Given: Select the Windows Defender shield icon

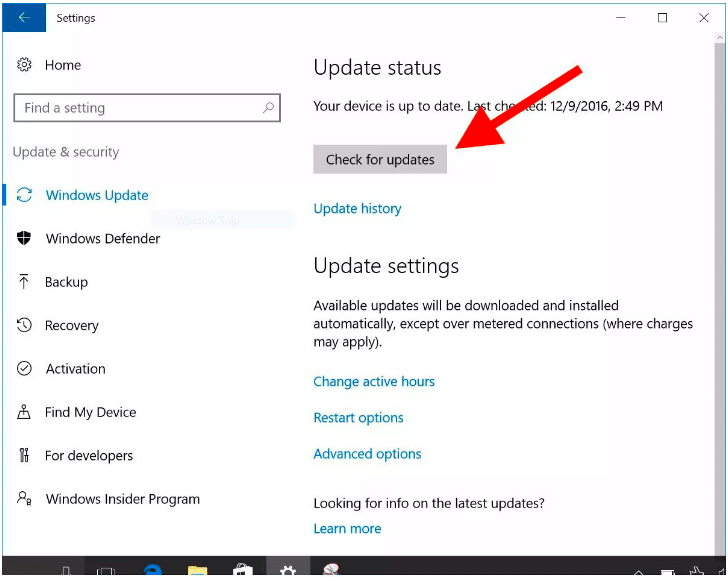Looking at the screenshot, I should point(24,238).
